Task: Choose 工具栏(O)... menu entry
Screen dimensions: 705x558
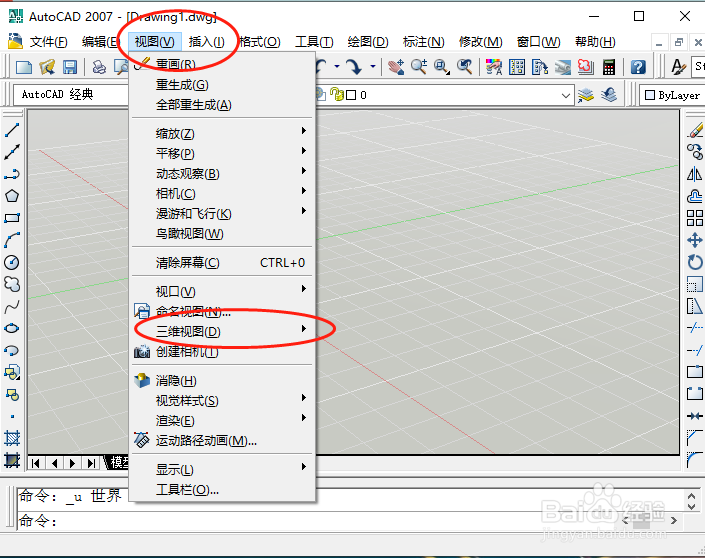Action: click(x=223, y=490)
